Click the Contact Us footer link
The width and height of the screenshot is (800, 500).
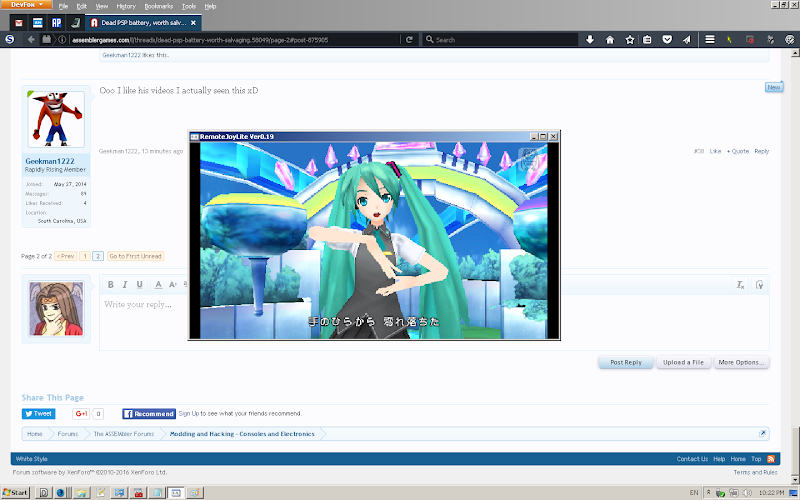692,459
